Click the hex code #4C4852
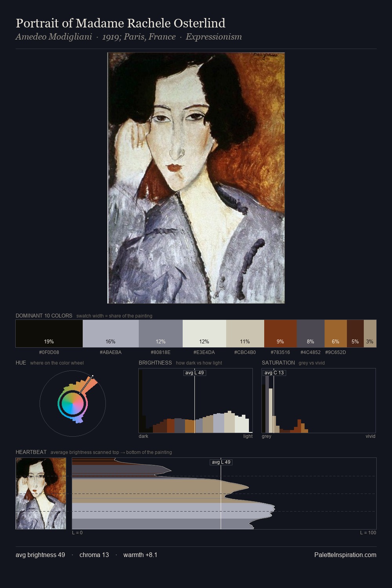Viewport: 392px width, 588px height. point(310,352)
